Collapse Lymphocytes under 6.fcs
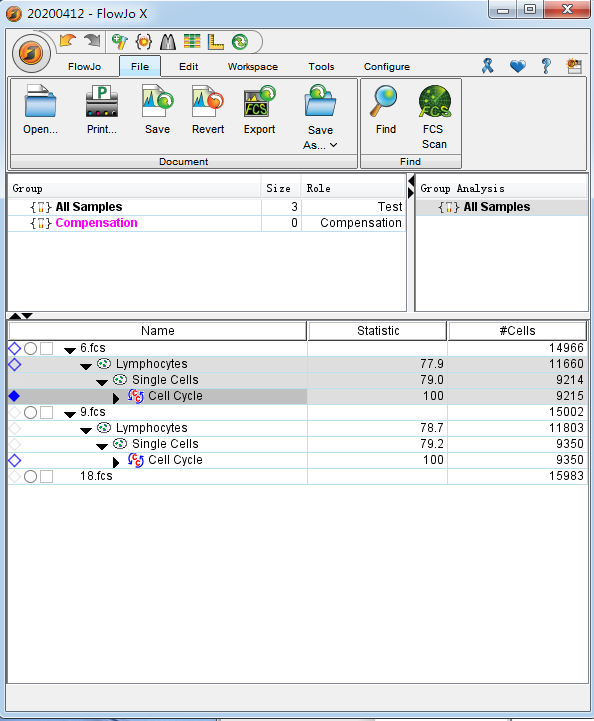 click(x=86, y=366)
